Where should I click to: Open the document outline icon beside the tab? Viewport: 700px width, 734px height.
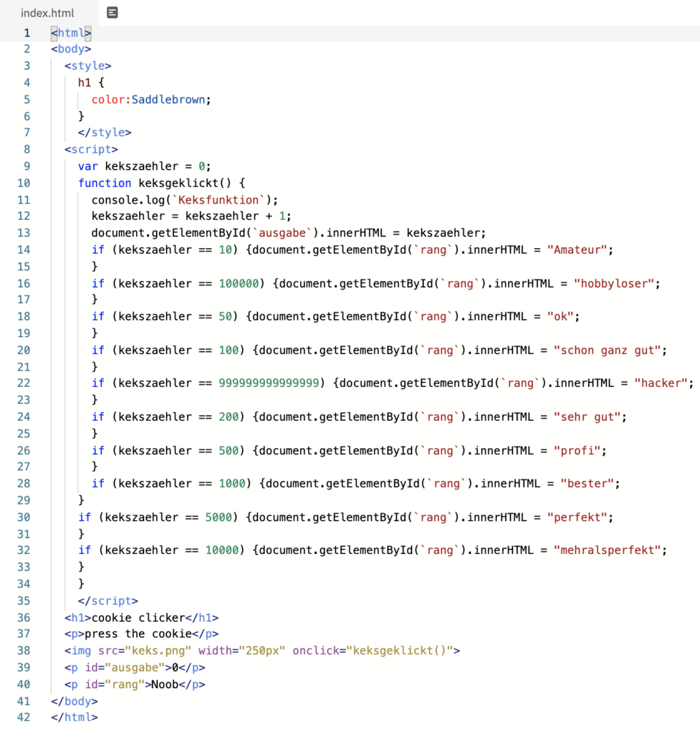pyautogui.click(x=112, y=13)
